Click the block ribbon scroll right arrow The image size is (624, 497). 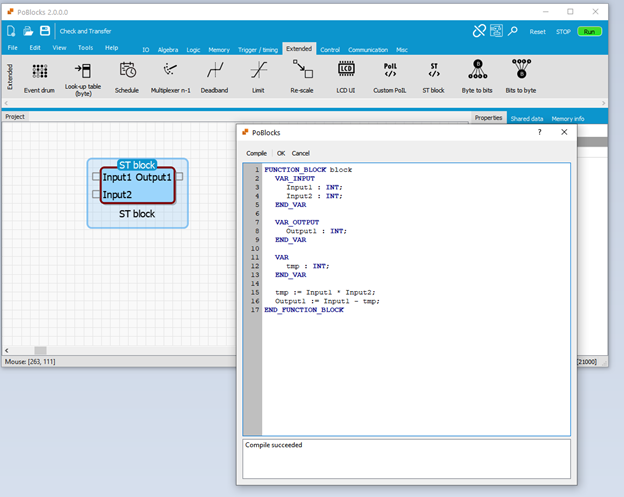[x=603, y=103]
